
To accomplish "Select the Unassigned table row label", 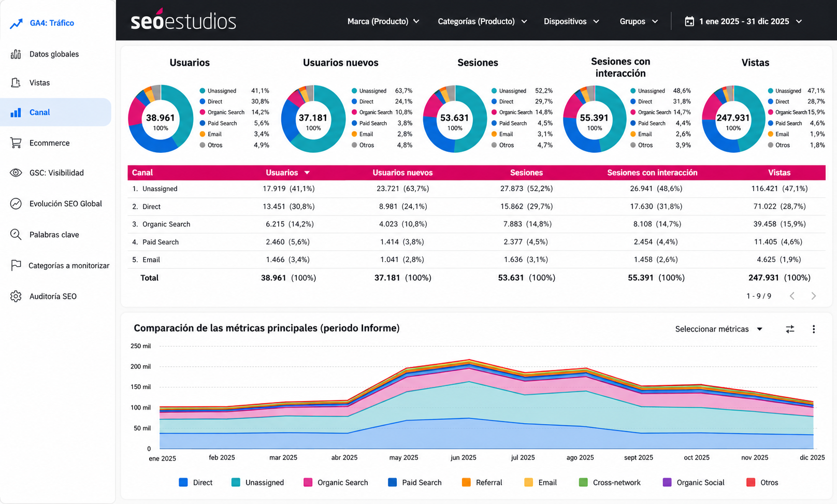I will 160,189.
